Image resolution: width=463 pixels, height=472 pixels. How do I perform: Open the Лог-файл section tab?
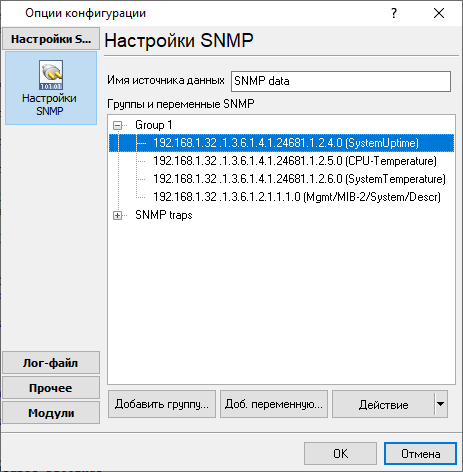(x=51, y=363)
